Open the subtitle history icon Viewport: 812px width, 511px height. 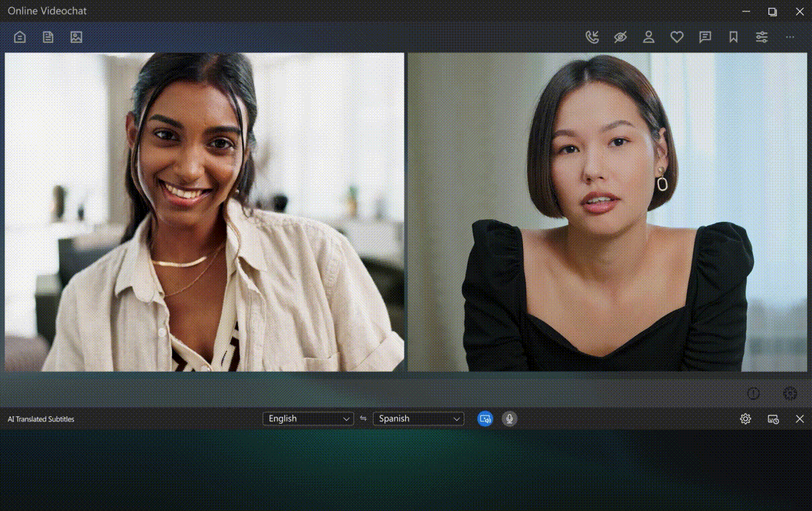pos(773,419)
